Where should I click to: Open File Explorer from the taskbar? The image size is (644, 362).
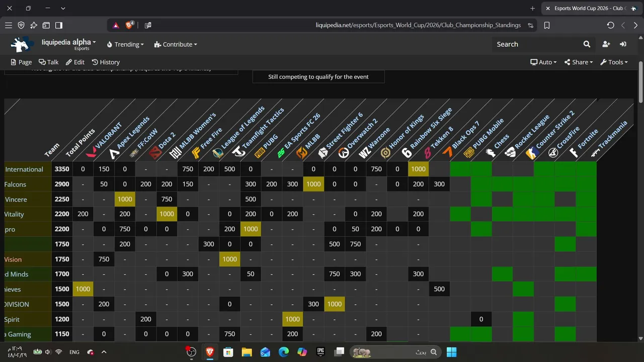(x=247, y=352)
